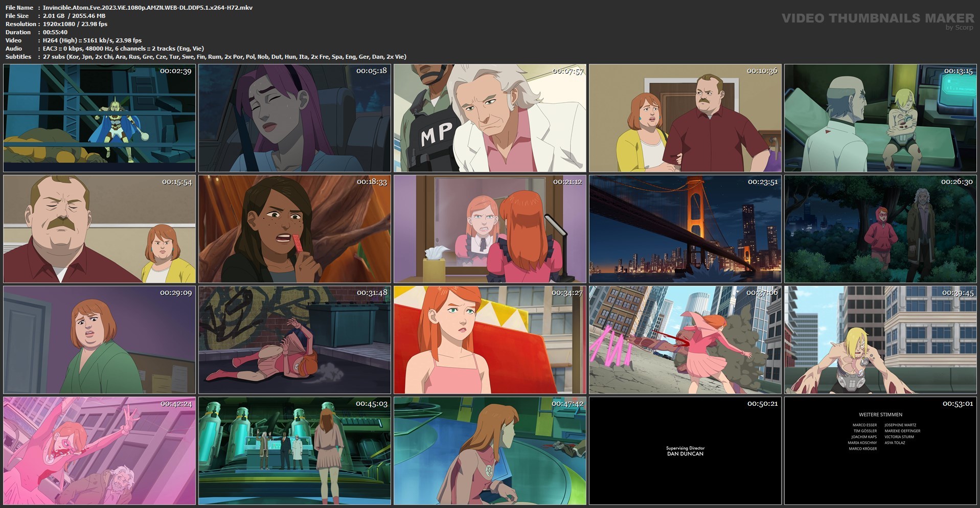Click the thumbnail at 00:13:15
980x508 pixels.
point(881,118)
